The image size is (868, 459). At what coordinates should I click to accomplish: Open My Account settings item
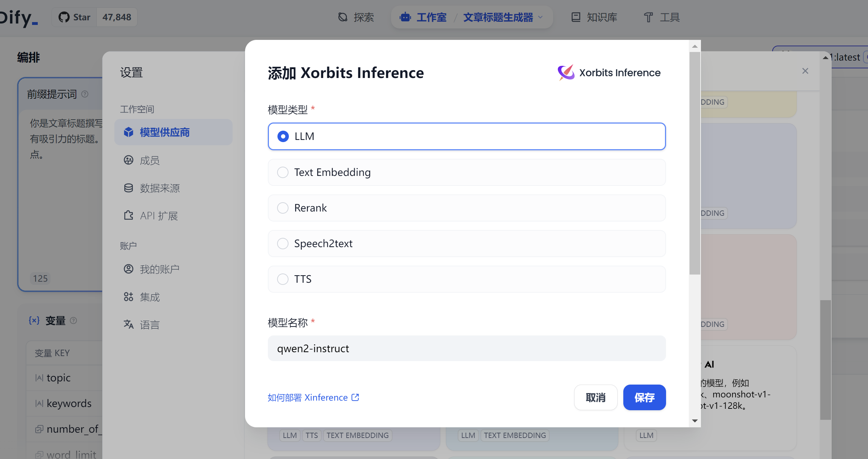coord(173,269)
